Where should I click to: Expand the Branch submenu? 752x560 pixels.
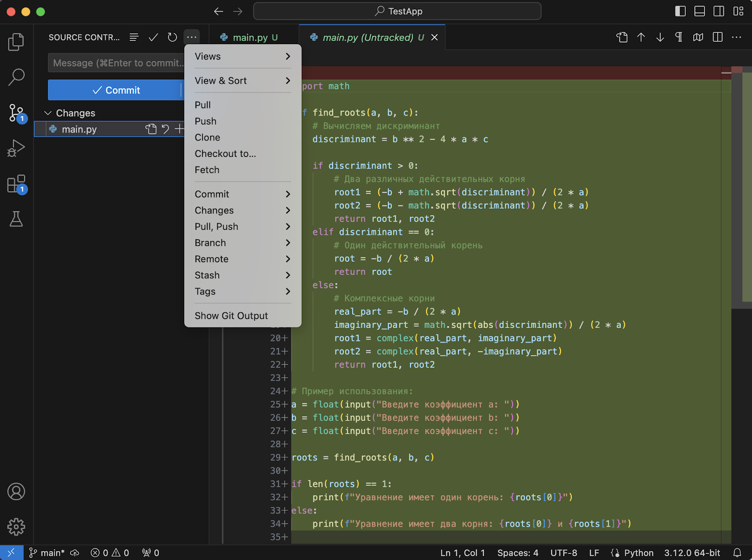tap(243, 243)
